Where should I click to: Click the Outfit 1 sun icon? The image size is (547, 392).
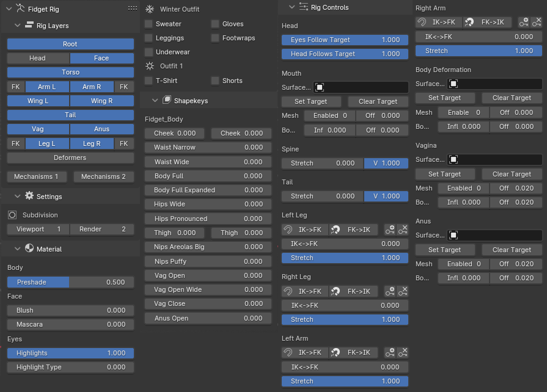[150, 66]
